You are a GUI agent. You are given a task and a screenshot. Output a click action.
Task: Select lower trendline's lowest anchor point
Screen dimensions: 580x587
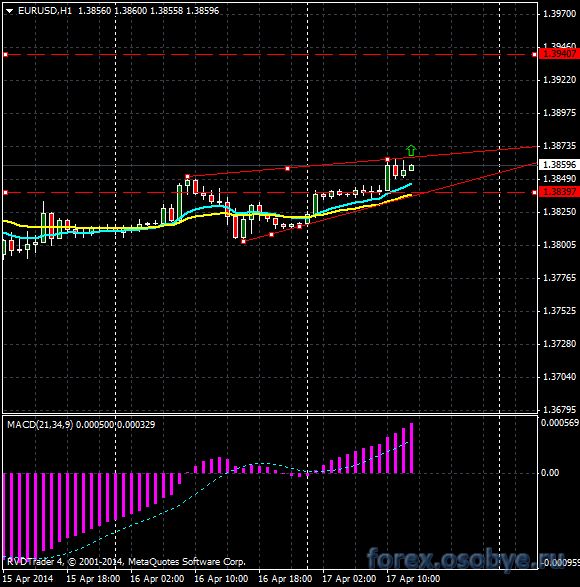click(x=244, y=242)
